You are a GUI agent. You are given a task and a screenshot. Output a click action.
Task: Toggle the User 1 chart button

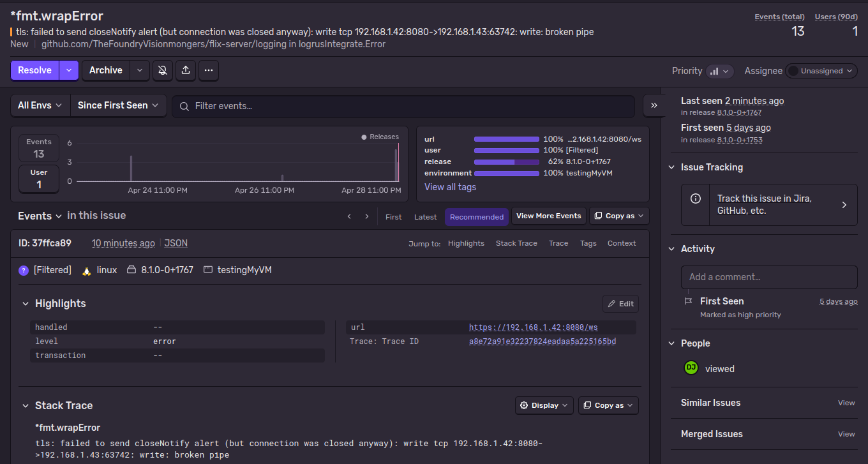pos(39,179)
